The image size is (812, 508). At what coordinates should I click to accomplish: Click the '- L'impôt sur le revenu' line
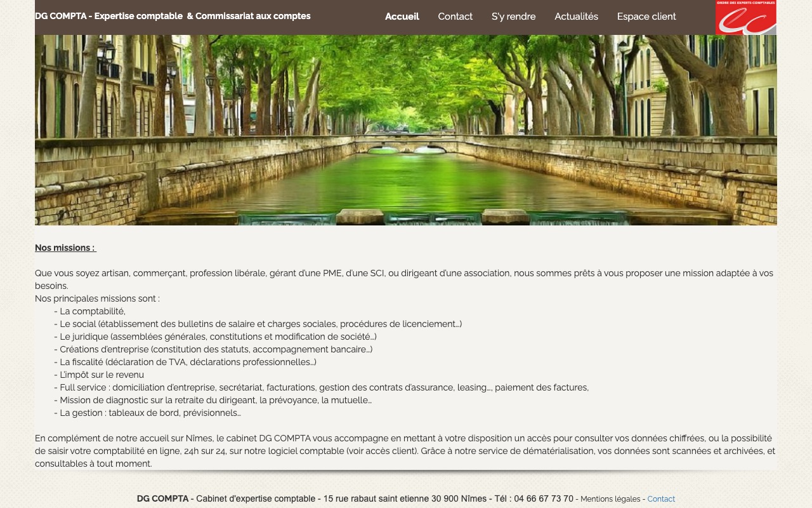click(99, 375)
